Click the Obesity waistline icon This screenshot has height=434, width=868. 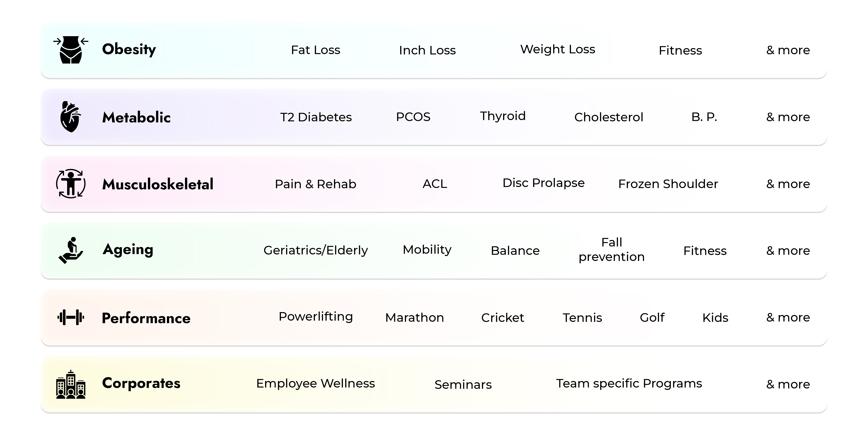[71, 50]
